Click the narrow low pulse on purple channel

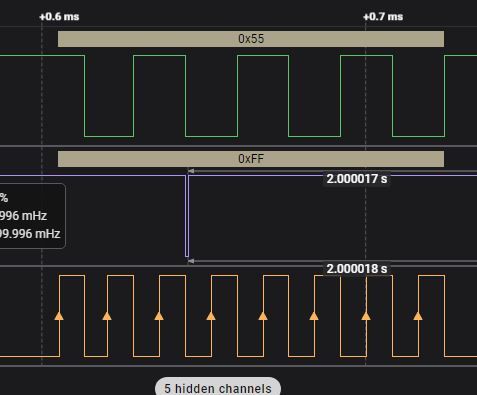pos(187,216)
